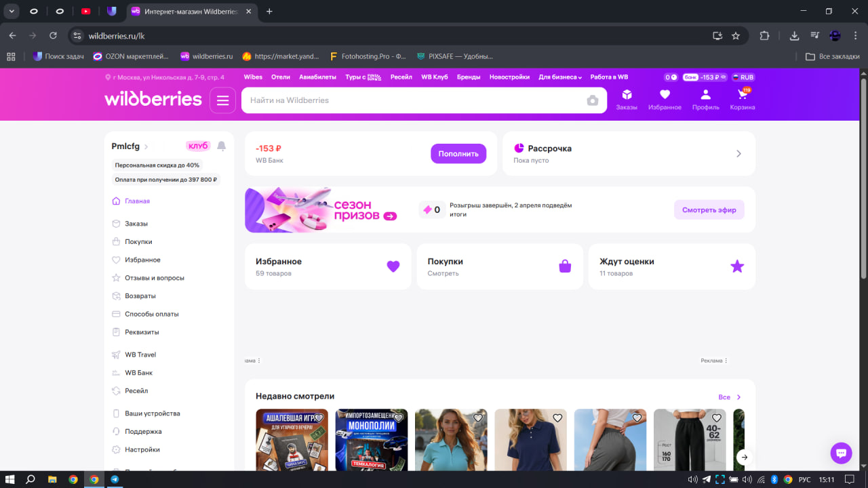Open the Wibes link in top navigation
This screenshot has width=868, height=488.
(x=253, y=77)
